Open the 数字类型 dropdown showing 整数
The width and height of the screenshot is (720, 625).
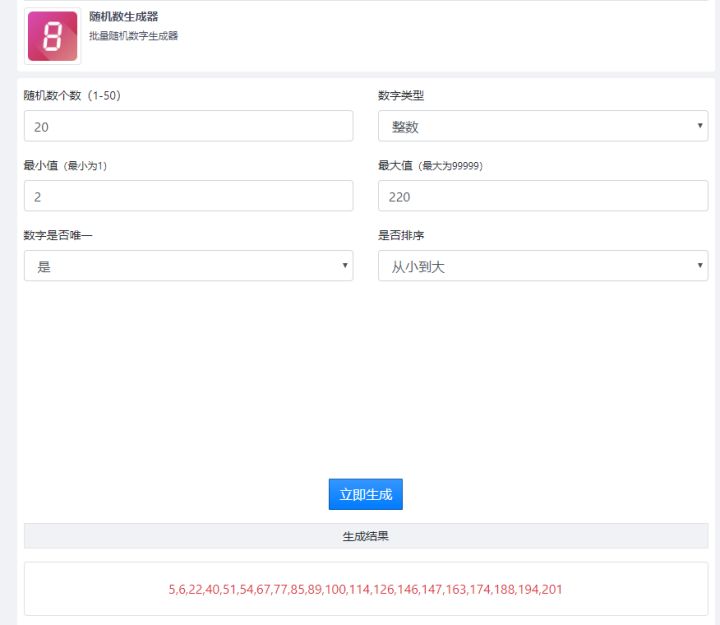click(x=543, y=126)
